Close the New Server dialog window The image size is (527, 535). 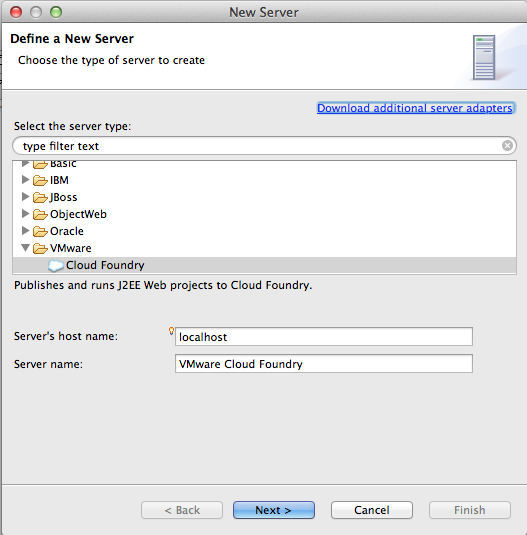pos(16,12)
